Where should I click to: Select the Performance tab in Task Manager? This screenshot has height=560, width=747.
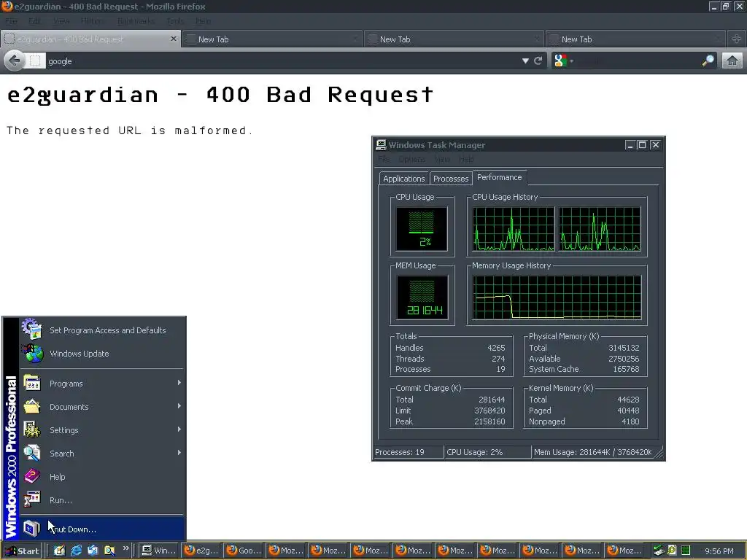click(499, 177)
